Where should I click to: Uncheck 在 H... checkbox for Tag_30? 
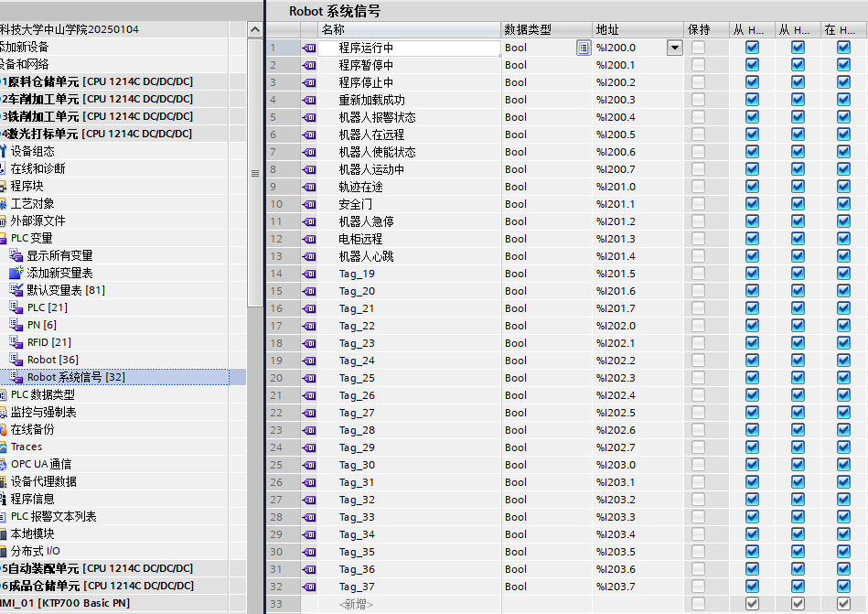[843, 465]
